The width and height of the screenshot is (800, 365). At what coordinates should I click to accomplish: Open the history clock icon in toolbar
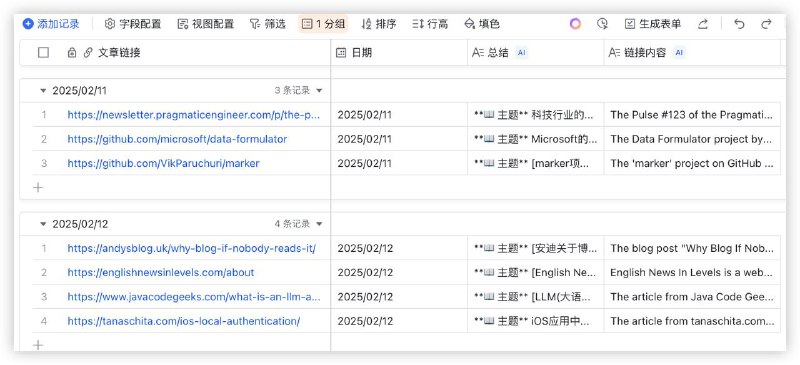coord(603,24)
